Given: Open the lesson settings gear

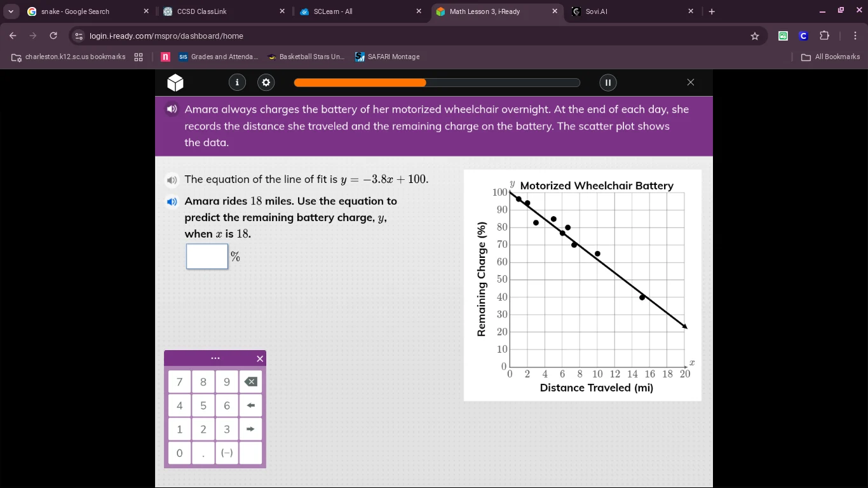Looking at the screenshot, I should pyautogui.click(x=266, y=82).
